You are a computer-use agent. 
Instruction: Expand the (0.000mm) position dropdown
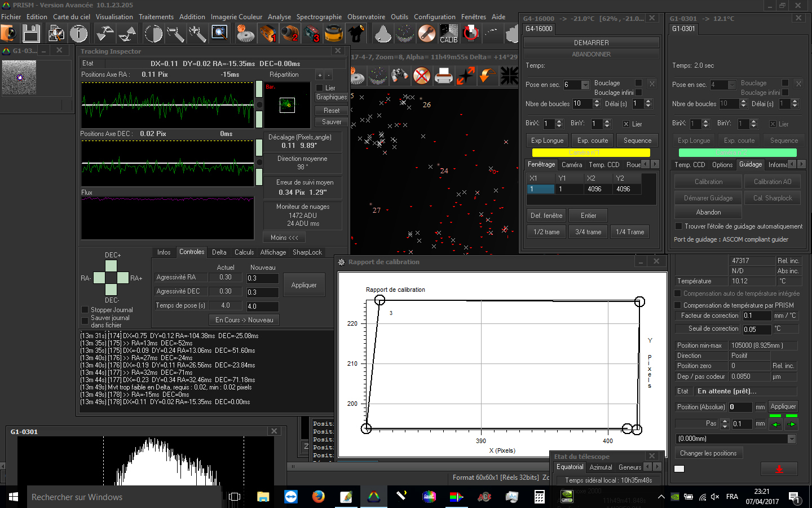pyautogui.click(x=792, y=439)
